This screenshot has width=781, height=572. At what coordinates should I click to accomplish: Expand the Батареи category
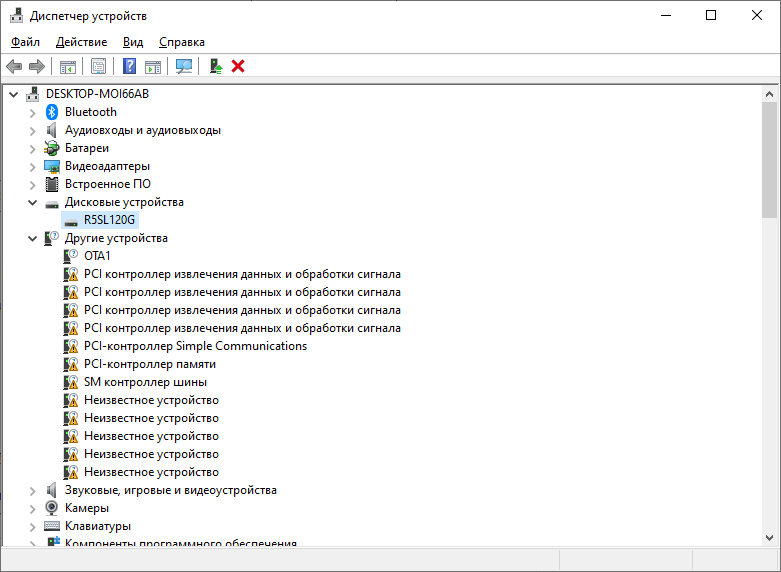(33, 149)
